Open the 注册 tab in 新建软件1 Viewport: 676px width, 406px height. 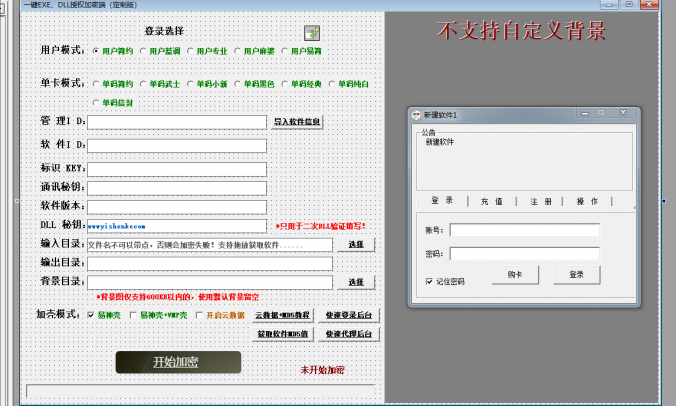[x=541, y=201]
